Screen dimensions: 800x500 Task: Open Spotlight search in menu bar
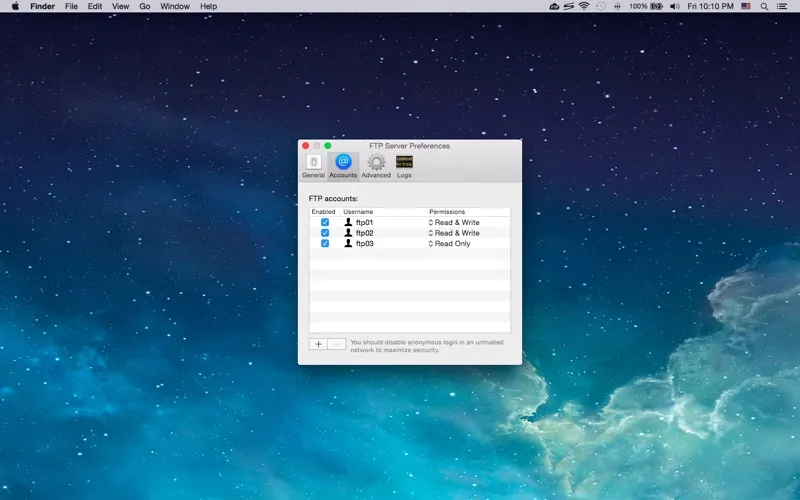tap(765, 6)
